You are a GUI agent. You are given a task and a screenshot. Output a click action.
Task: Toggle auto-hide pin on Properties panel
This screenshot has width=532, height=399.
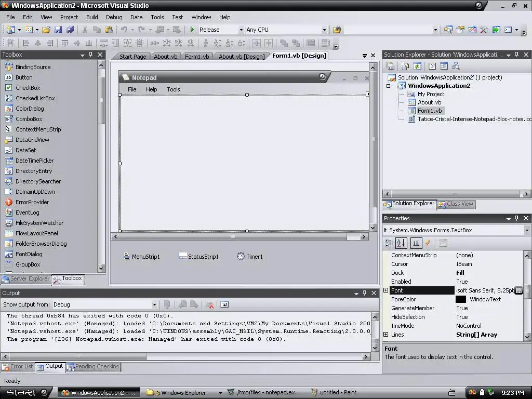[x=517, y=218]
